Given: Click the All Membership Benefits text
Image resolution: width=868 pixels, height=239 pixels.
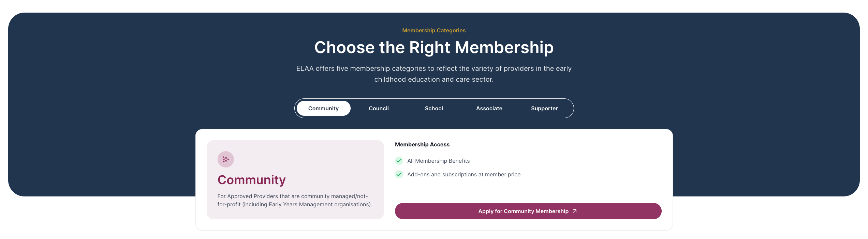Looking at the screenshot, I should (x=438, y=161).
